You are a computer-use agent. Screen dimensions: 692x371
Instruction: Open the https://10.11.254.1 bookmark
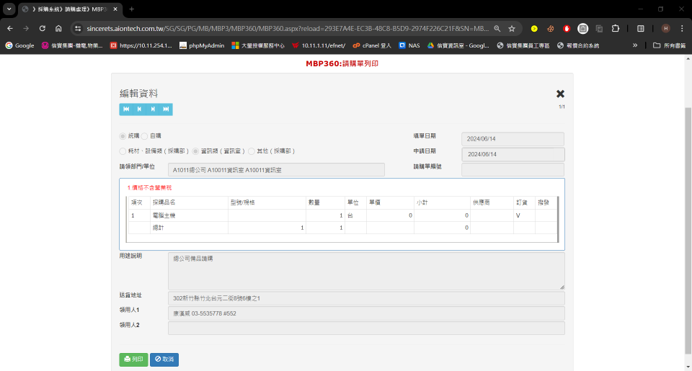pyautogui.click(x=141, y=45)
